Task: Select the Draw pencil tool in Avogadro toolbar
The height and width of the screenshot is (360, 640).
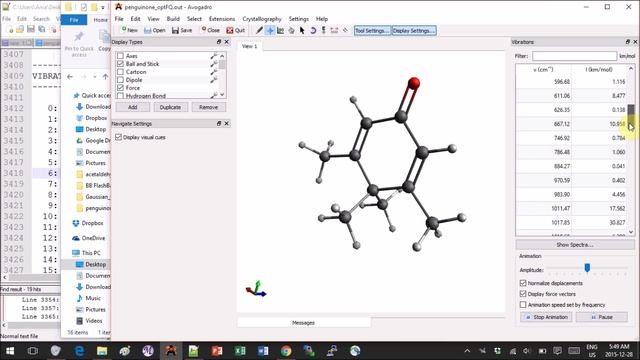Action: click(259, 30)
